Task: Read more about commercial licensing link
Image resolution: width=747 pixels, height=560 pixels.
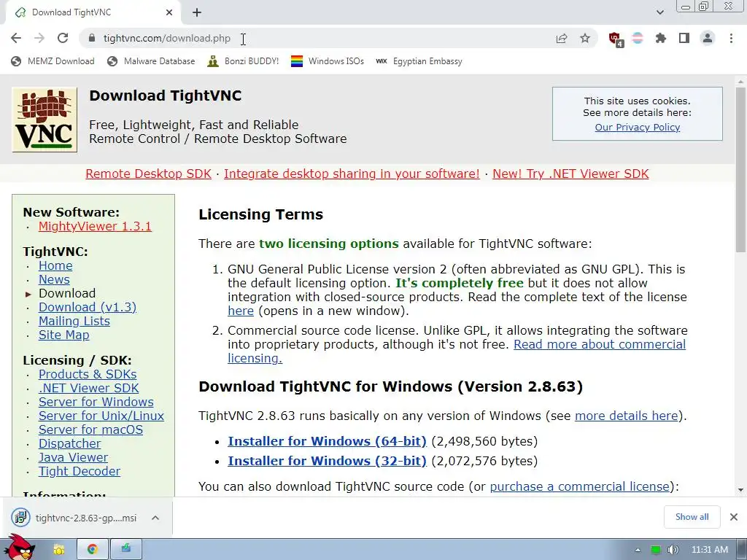Action: [600, 344]
